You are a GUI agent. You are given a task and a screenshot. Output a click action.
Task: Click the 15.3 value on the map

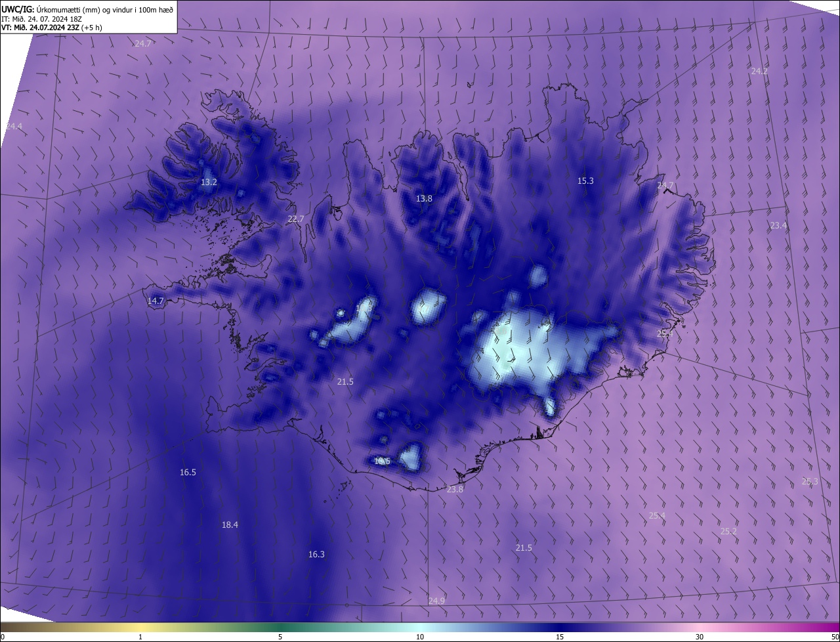585,181
